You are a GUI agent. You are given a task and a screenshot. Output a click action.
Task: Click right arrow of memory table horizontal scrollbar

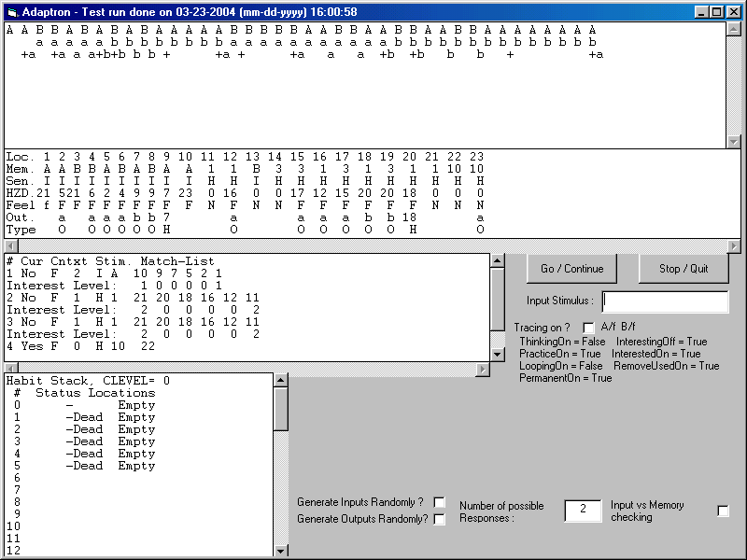point(734,246)
